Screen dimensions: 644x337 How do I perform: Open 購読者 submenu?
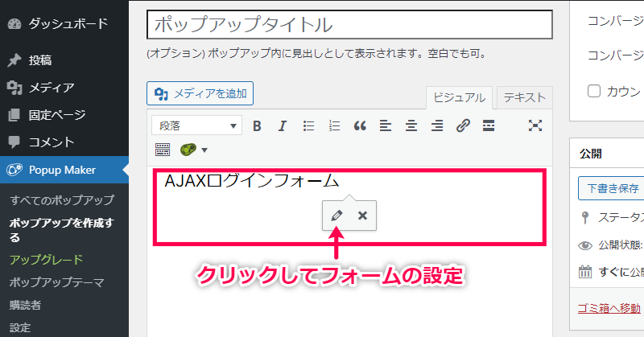pyautogui.click(x=25, y=305)
